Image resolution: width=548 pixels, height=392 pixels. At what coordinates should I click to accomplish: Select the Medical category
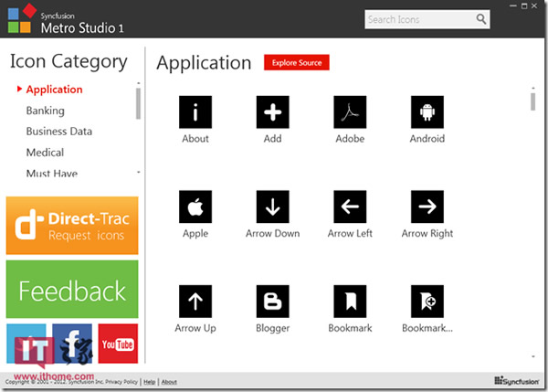coord(46,153)
